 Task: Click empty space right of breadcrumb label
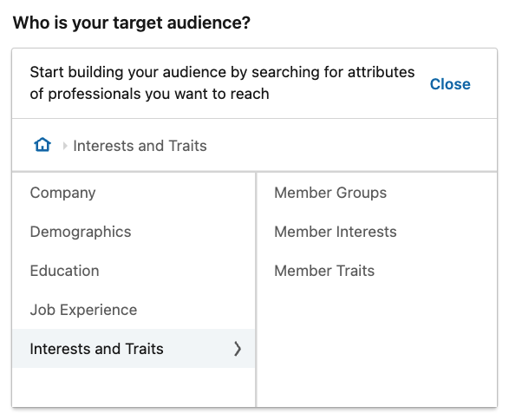pos(350,146)
